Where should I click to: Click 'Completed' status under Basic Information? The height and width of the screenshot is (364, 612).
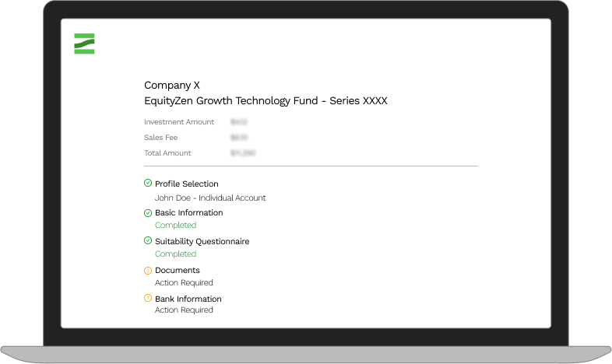pyautogui.click(x=176, y=226)
